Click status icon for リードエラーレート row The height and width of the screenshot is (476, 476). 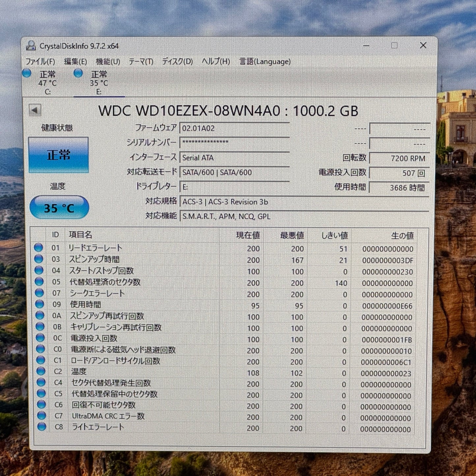pyautogui.click(x=39, y=247)
